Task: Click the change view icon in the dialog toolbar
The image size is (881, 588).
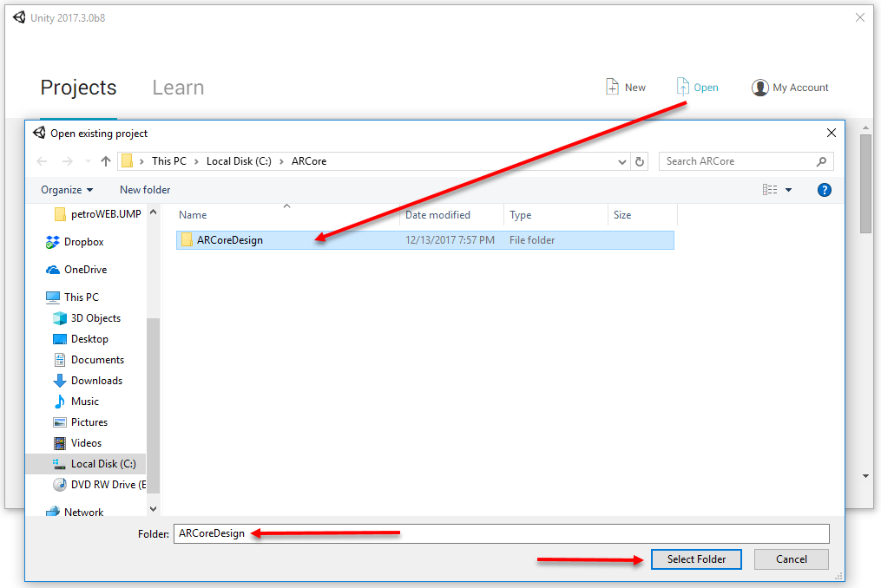Action: (x=770, y=190)
